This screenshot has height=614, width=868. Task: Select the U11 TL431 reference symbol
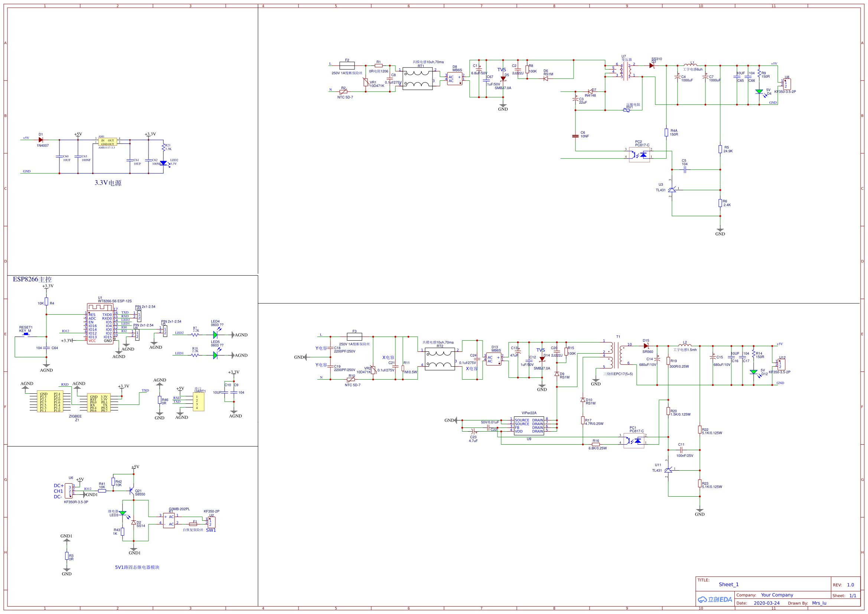668,470
